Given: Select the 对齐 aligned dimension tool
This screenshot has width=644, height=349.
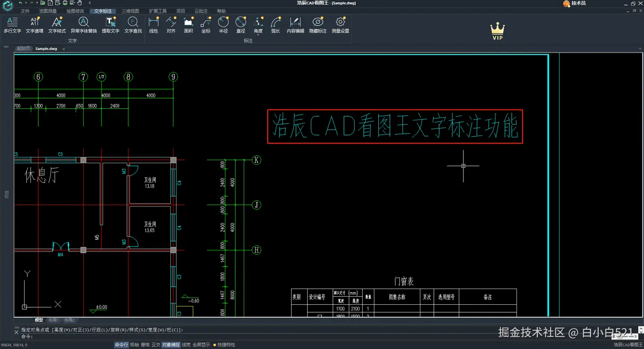Looking at the screenshot, I should (171, 25).
